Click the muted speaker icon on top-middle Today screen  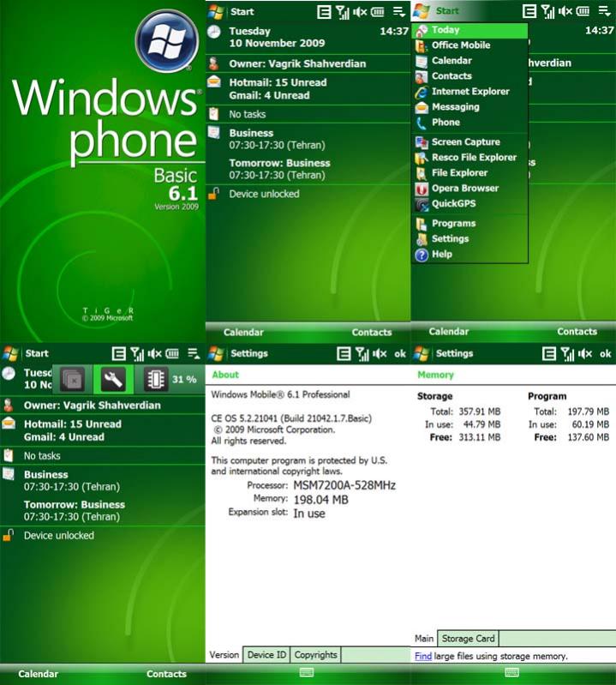tap(360, 12)
